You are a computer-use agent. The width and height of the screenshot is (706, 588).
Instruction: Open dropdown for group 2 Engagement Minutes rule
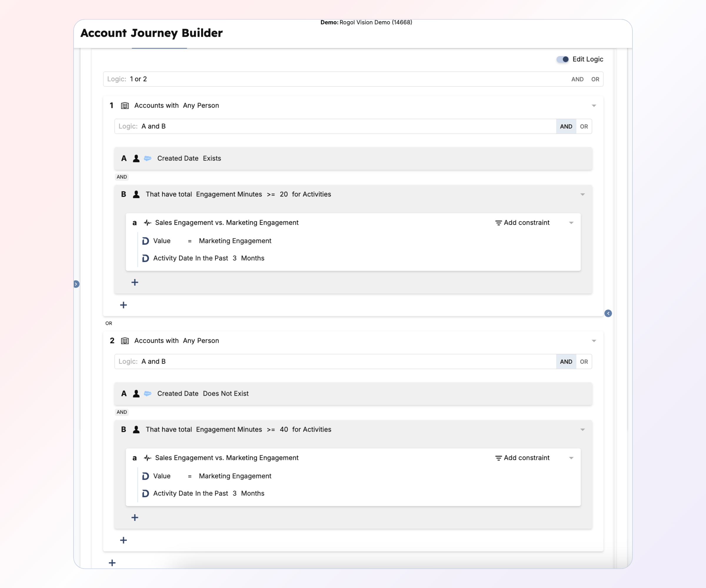(x=582, y=430)
